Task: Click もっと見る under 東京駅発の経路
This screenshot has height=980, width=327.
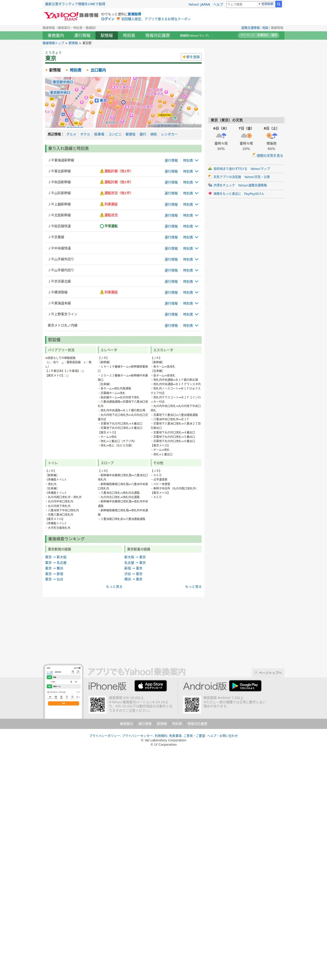Action: click(114, 587)
